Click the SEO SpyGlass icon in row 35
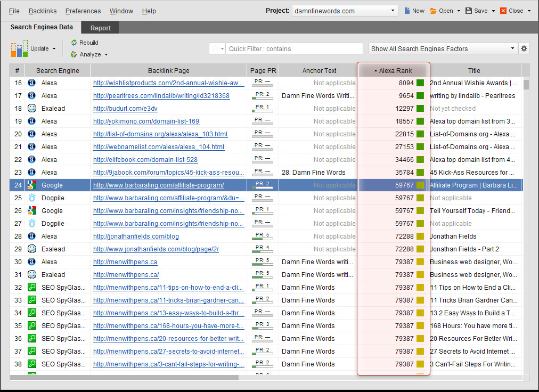539x392 pixels. coord(31,325)
